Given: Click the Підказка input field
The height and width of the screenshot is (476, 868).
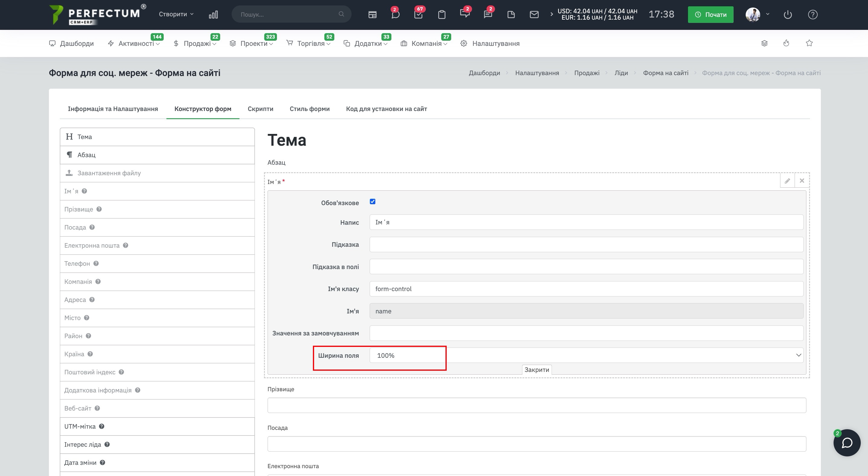Looking at the screenshot, I should [586, 244].
